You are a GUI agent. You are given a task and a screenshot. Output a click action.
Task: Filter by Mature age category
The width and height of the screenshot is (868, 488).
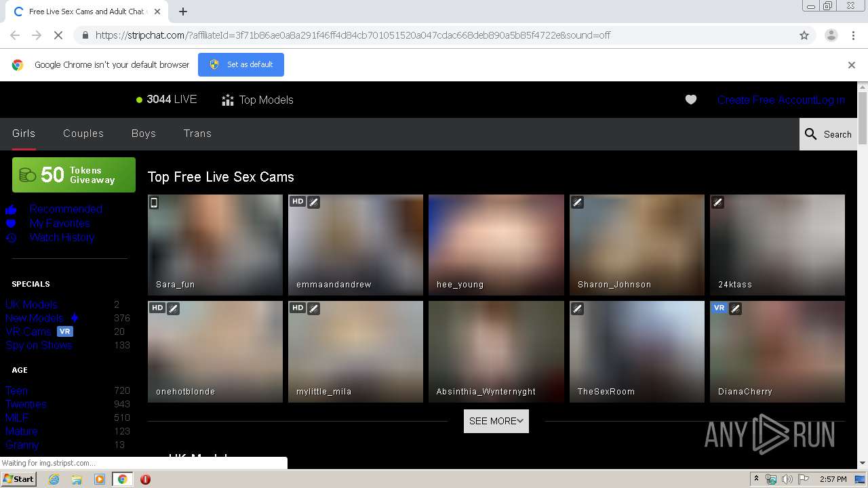tap(22, 431)
